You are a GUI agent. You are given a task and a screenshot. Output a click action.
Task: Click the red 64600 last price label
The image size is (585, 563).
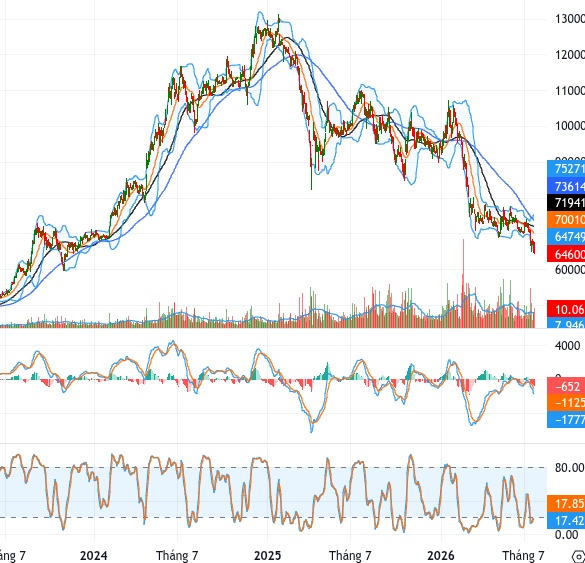566,254
